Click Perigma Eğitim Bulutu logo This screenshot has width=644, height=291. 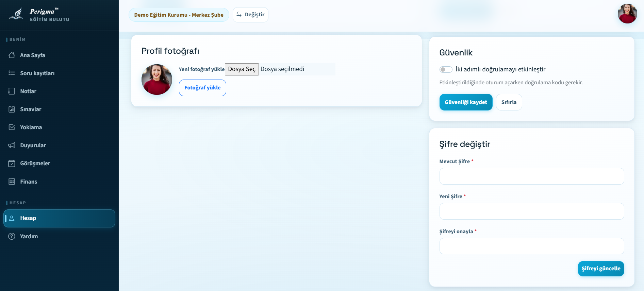coord(39,15)
